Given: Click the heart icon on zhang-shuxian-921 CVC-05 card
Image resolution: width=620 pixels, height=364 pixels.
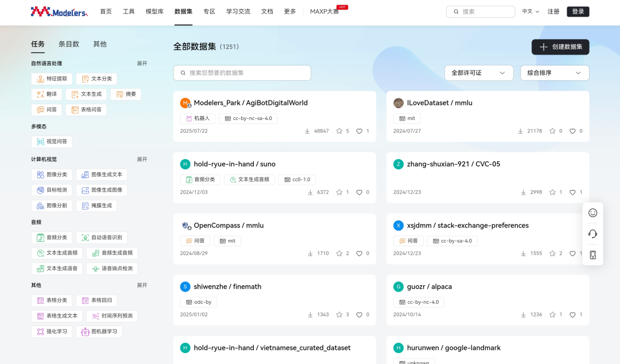Looking at the screenshot, I should point(572,192).
